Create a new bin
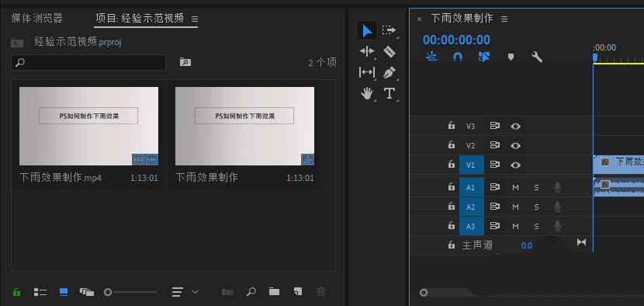644x306 pixels. pyautogui.click(x=275, y=291)
